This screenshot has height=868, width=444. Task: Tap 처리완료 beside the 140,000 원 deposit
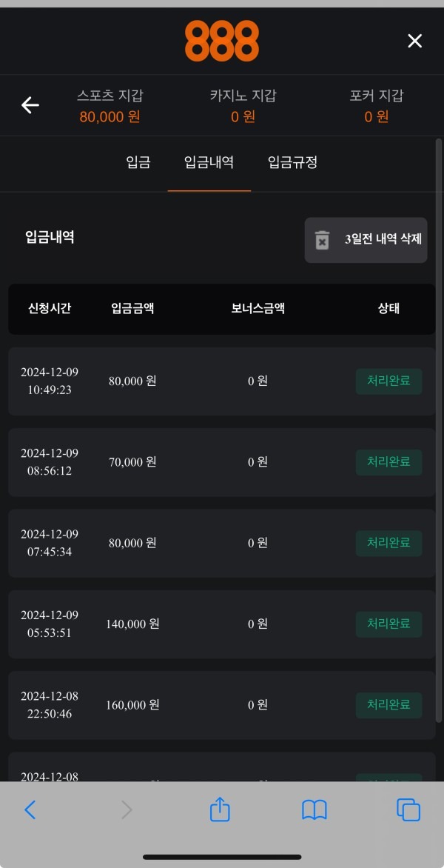click(x=388, y=624)
